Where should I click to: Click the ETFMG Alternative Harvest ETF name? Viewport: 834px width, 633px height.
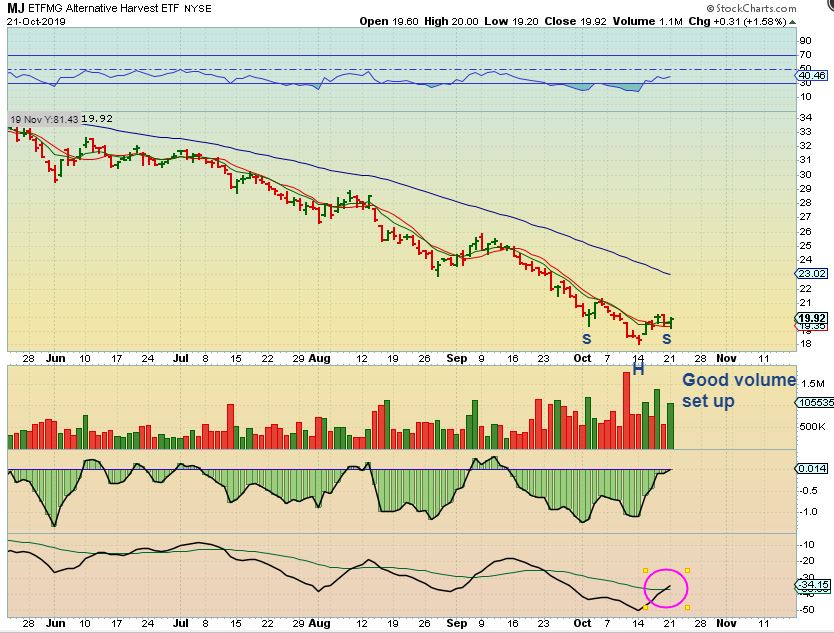click(x=103, y=9)
